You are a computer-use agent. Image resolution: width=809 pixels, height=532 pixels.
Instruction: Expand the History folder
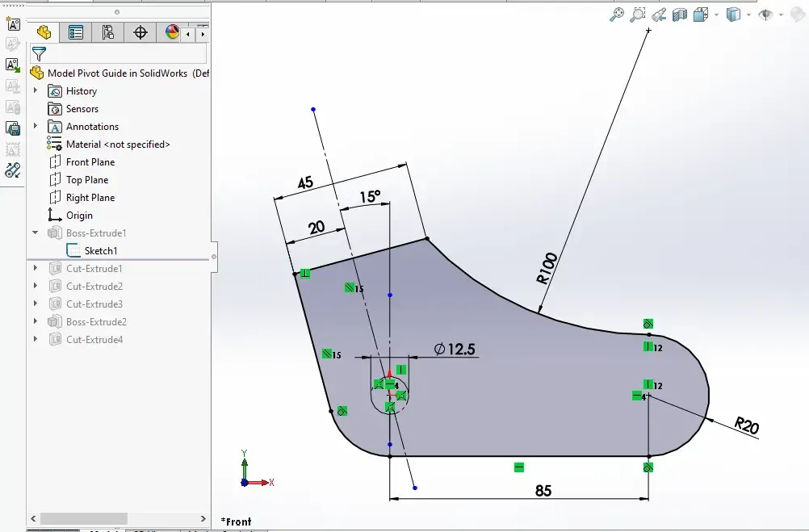[36, 90]
